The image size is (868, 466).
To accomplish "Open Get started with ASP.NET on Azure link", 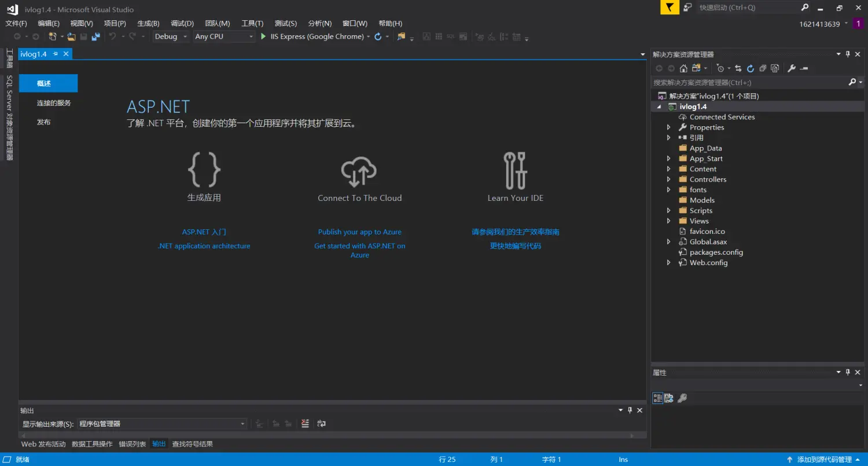I will 359,251.
